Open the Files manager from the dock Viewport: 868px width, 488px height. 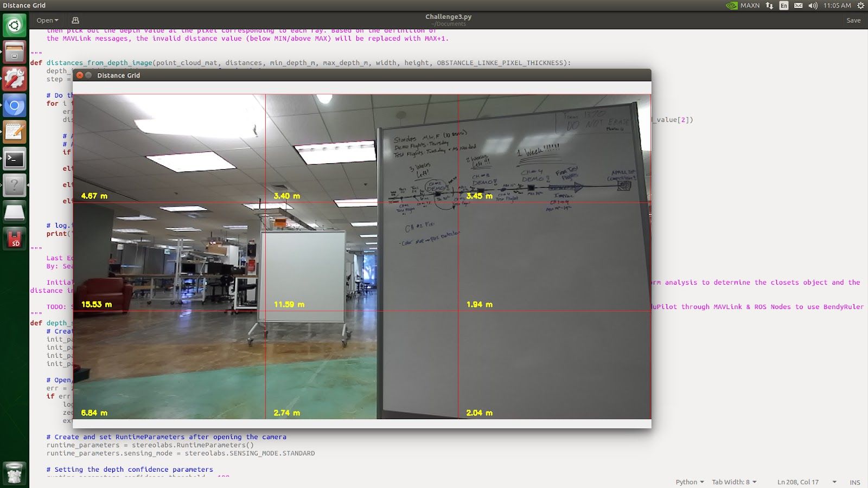15,52
